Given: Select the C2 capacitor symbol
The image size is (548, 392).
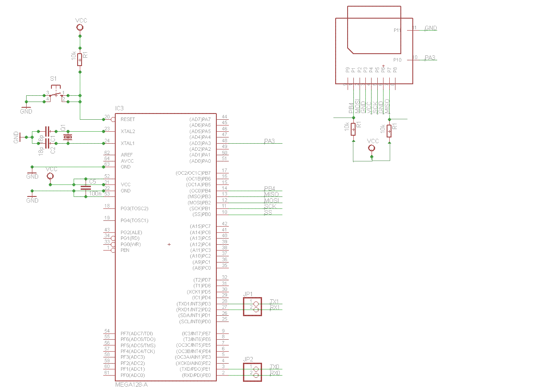Looking at the screenshot, I should pos(48,143).
